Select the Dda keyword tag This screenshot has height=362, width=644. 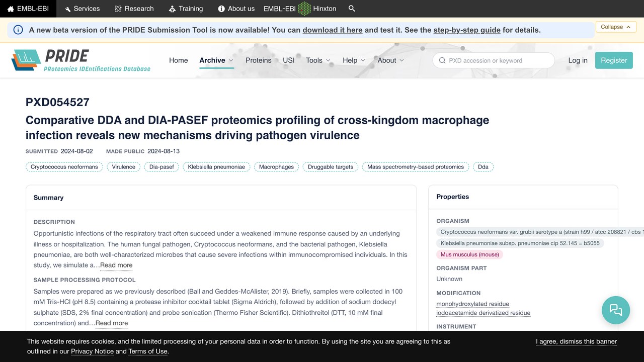coord(483,167)
